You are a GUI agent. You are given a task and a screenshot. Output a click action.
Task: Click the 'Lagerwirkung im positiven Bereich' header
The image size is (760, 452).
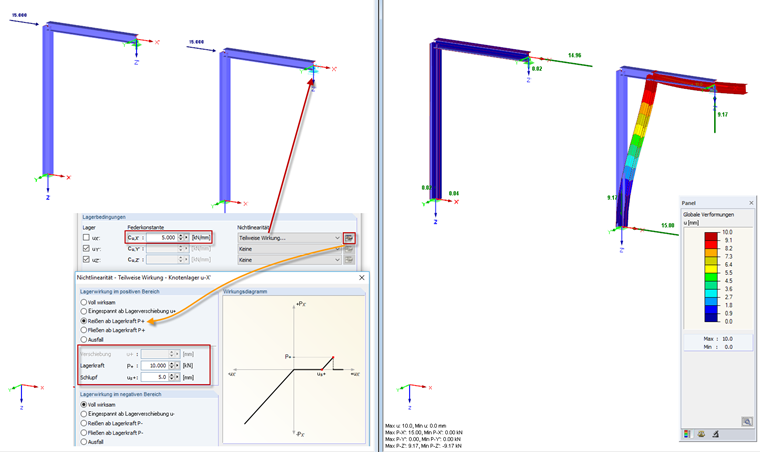click(120, 292)
